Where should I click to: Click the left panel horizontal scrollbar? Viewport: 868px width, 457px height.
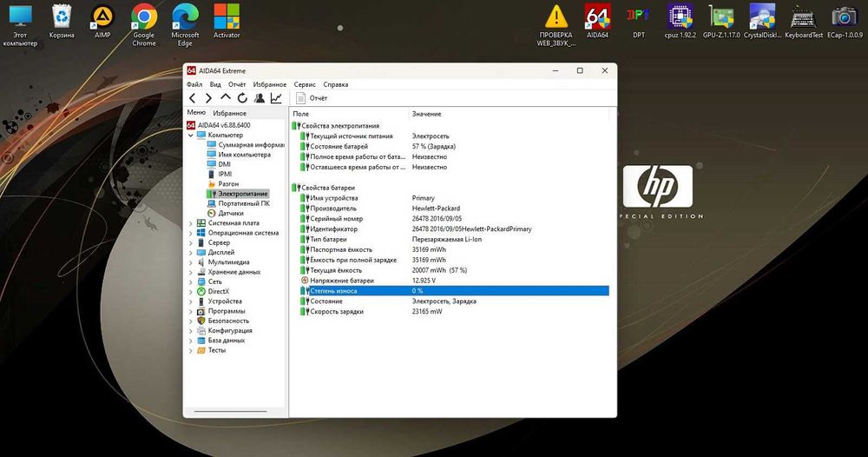(x=230, y=411)
